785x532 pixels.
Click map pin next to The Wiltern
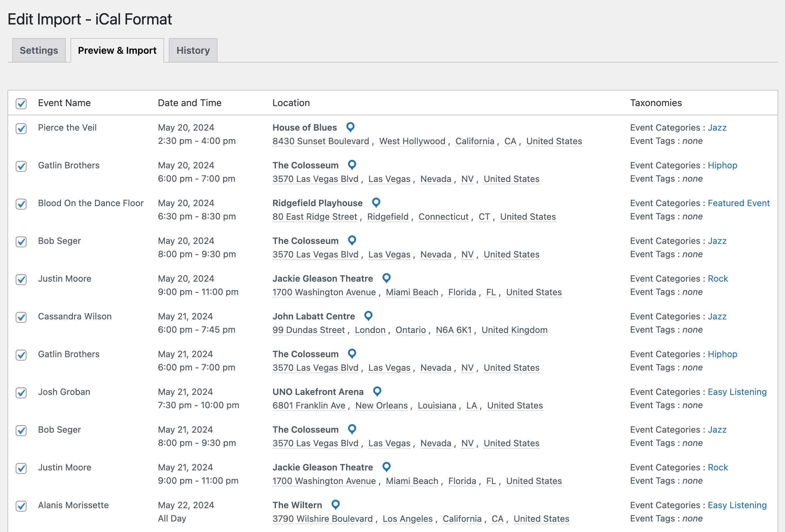(x=335, y=504)
